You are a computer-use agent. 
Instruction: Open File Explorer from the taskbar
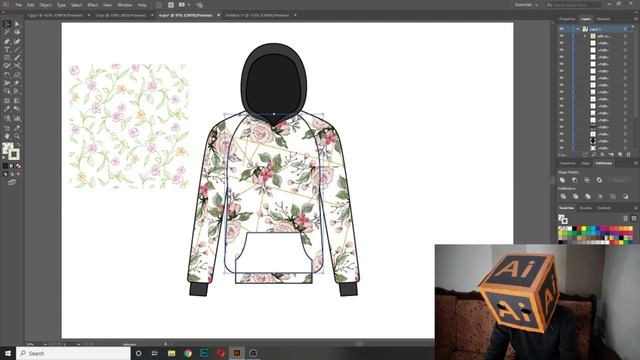[171, 353]
